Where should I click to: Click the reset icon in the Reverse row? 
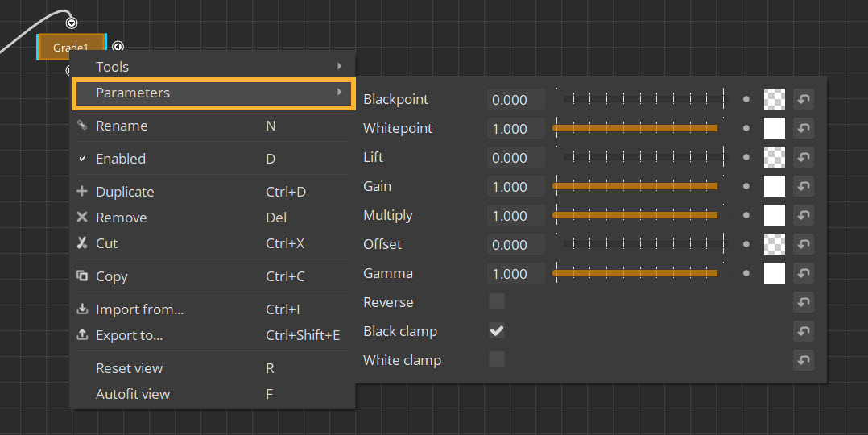click(x=803, y=302)
